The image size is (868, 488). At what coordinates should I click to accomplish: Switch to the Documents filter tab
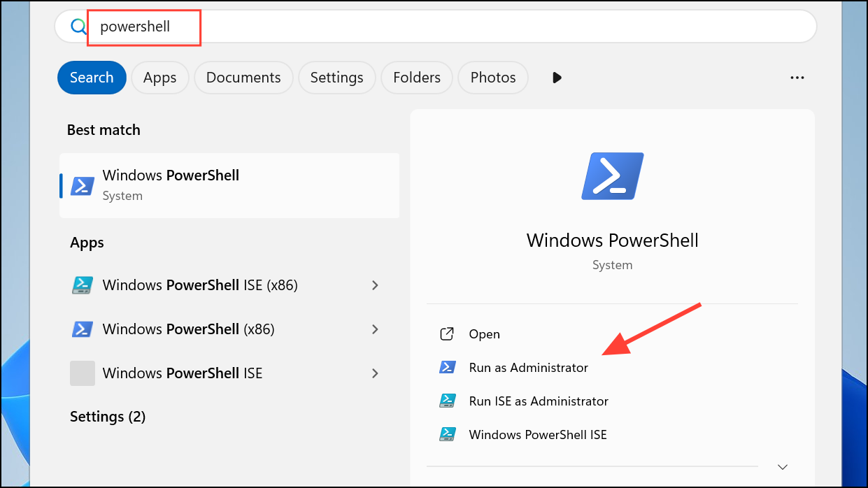point(243,77)
